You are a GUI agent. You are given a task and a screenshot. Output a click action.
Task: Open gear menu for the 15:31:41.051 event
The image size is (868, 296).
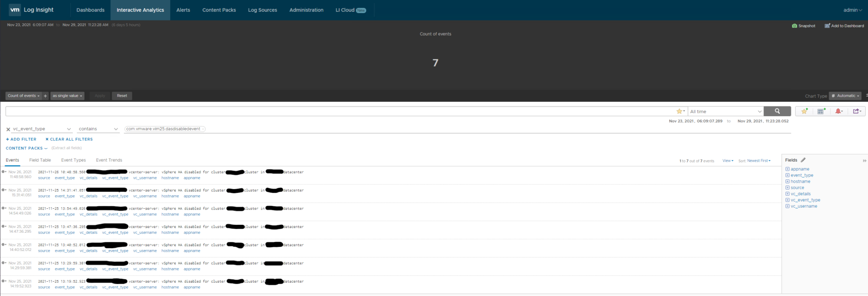pos(4,190)
